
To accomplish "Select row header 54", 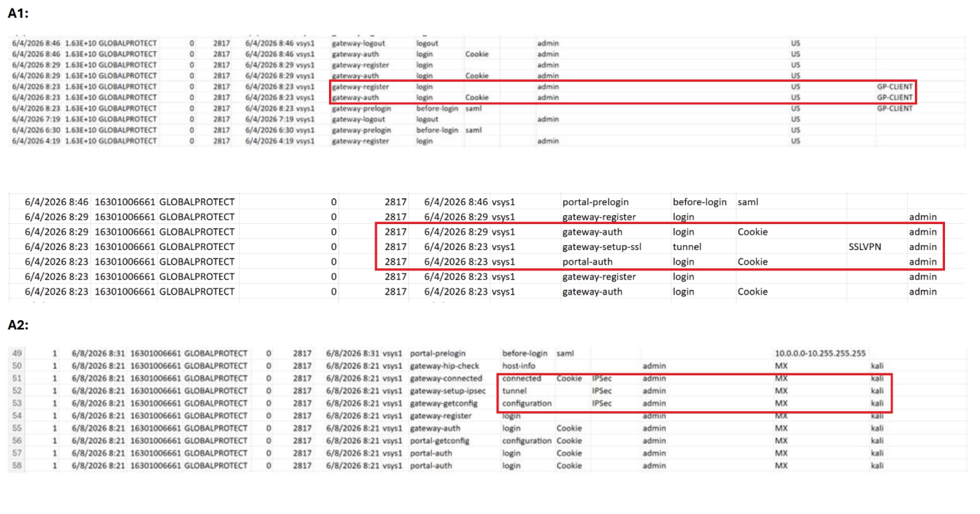I will tap(18, 416).
